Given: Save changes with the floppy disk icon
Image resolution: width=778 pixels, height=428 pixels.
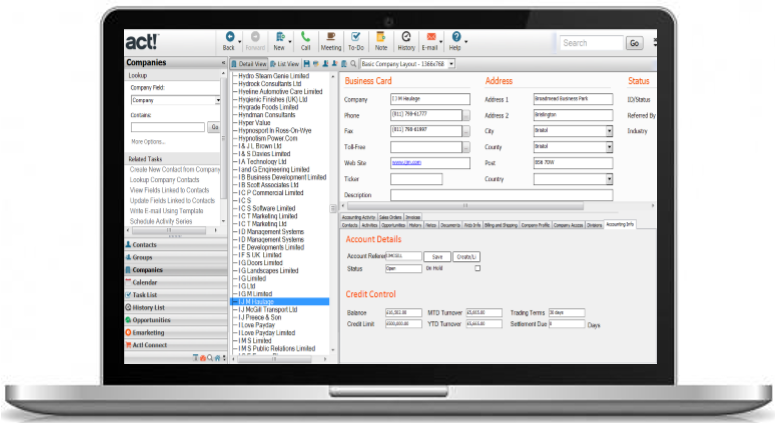Looking at the screenshot, I should tap(307, 64).
